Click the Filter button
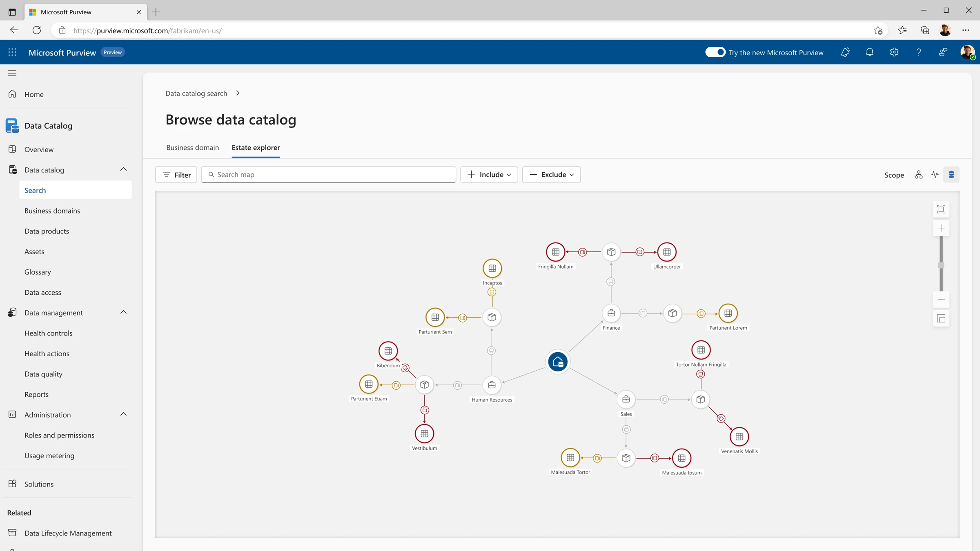The image size is (980, 551). tap(176, 175)
